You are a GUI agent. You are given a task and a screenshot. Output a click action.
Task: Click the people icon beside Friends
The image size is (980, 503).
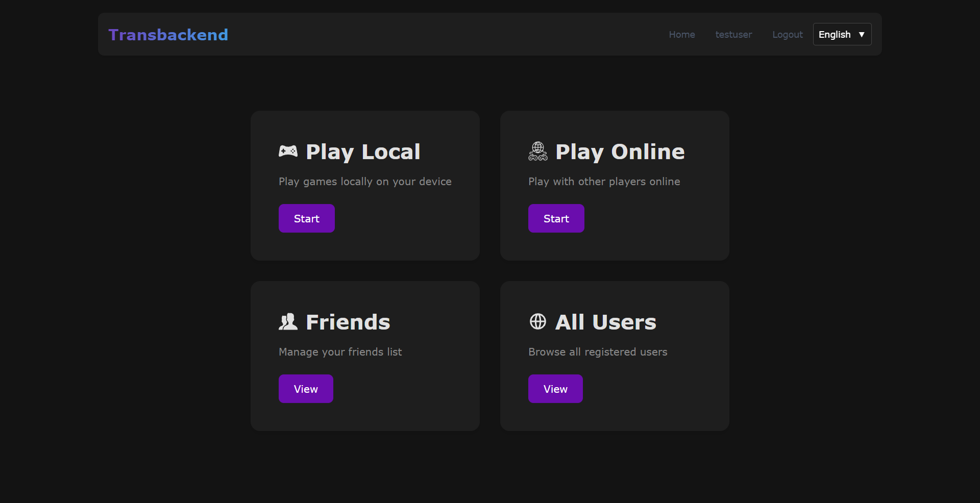point(288,321)
